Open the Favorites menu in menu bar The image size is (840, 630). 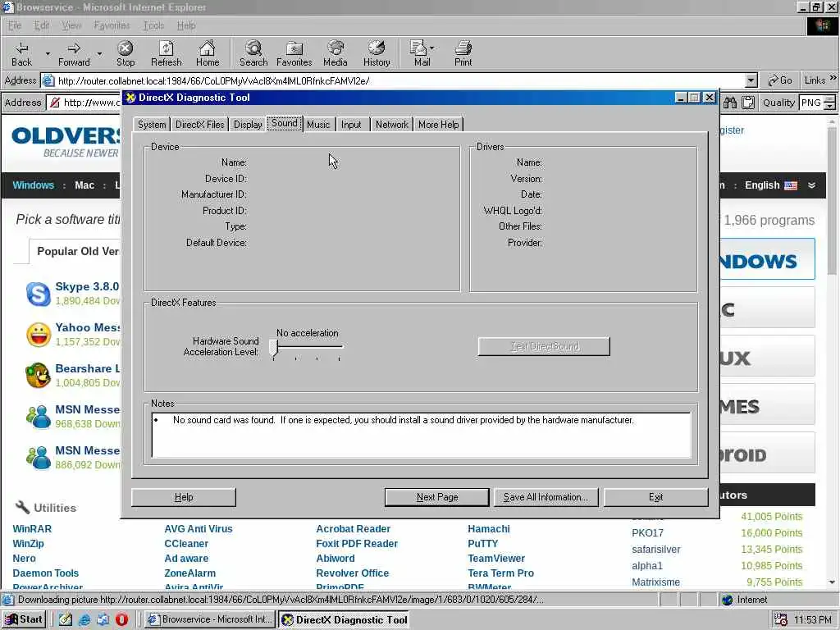(x=112, y=25)
